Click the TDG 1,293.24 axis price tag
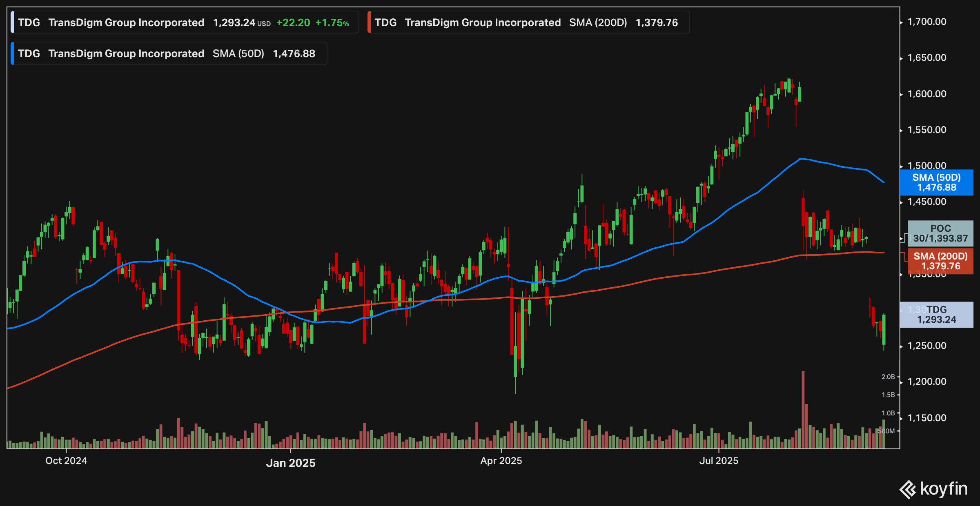The height and width of the screenshot is (506, 980). (x=936, y=315)
